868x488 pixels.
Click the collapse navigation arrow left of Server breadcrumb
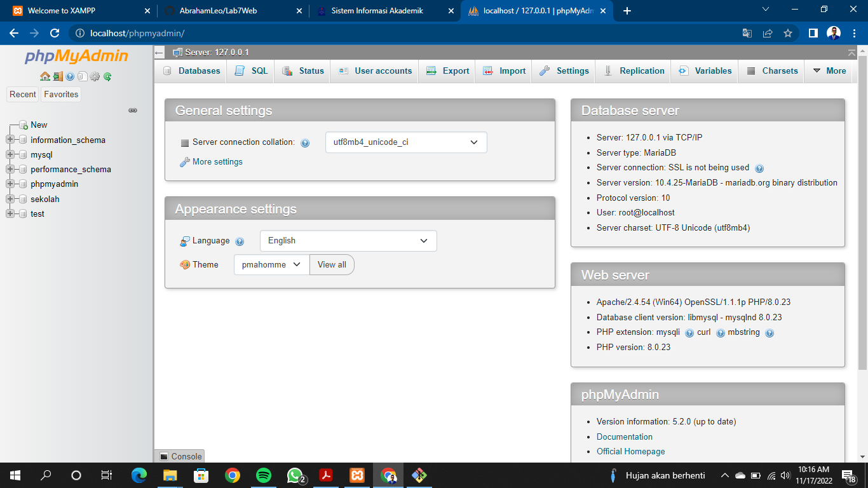click(x=159, y=53)
